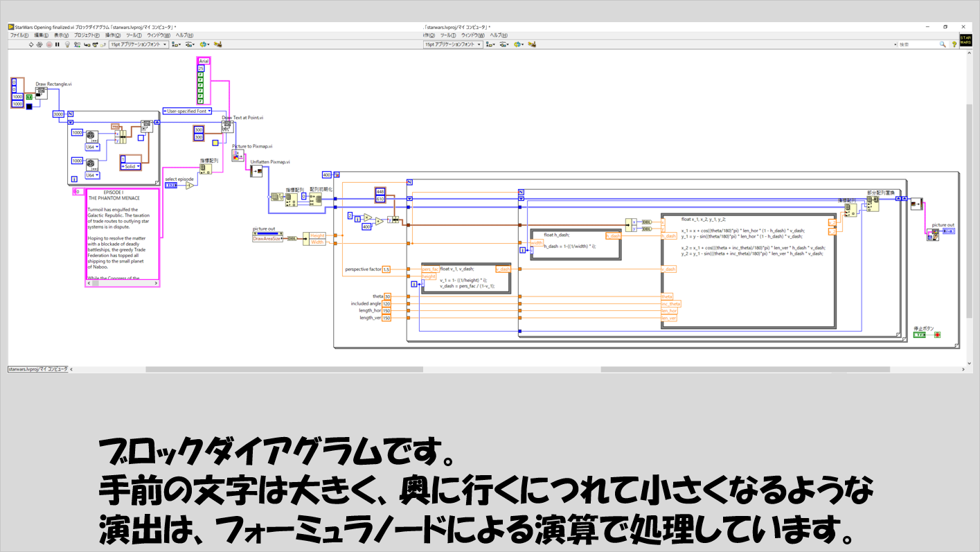Click the Pause toolbar button
980x552 pixels.
57,44
